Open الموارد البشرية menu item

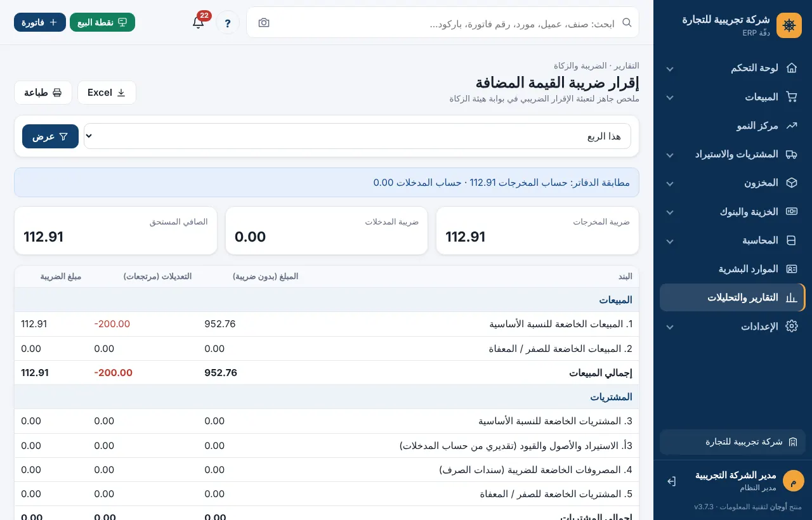(x=733, y=269)
